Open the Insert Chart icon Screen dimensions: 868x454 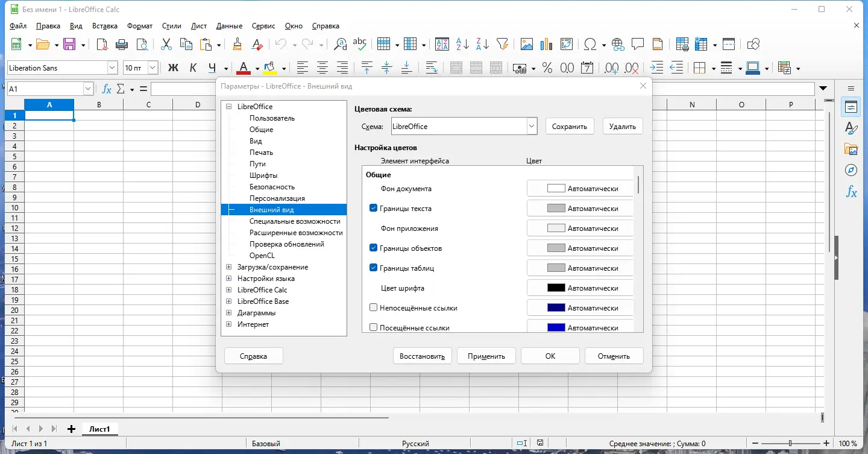(x=546, y=44)
